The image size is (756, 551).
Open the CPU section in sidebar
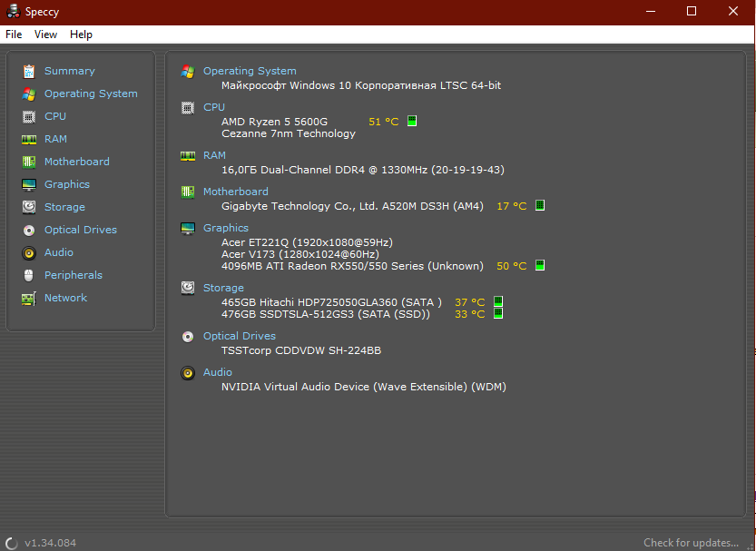[x=55, y=116]
